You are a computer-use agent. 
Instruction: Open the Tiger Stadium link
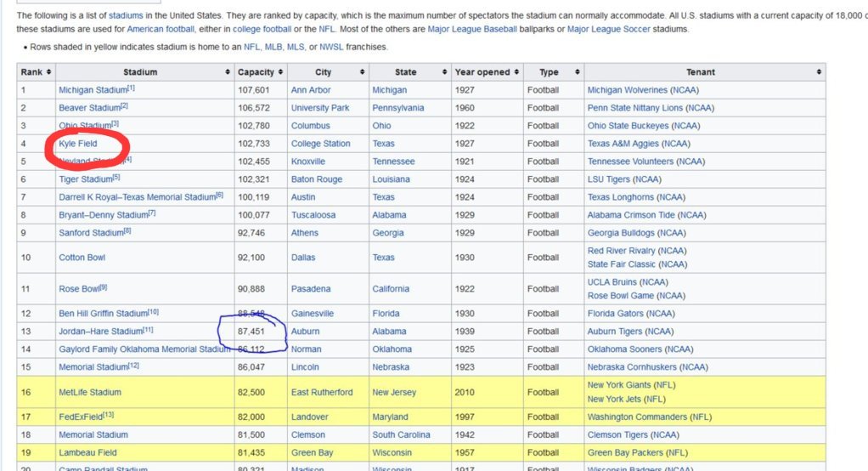(86, 179)
